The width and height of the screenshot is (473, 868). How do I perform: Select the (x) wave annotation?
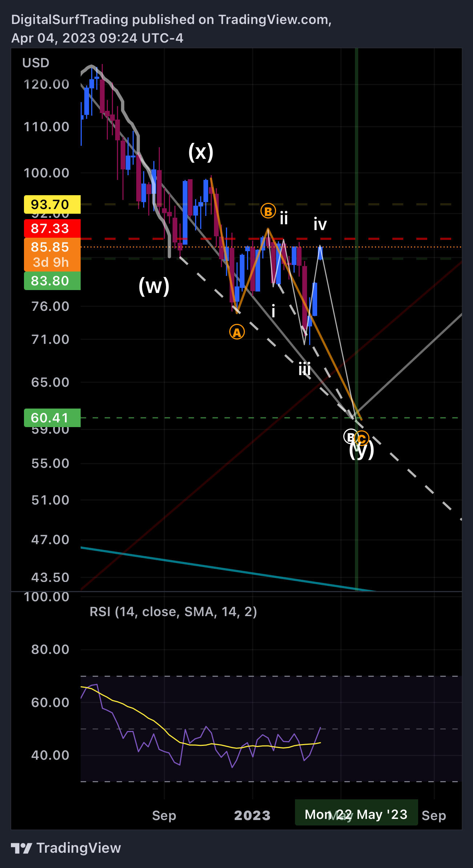(x=201, y=152)
